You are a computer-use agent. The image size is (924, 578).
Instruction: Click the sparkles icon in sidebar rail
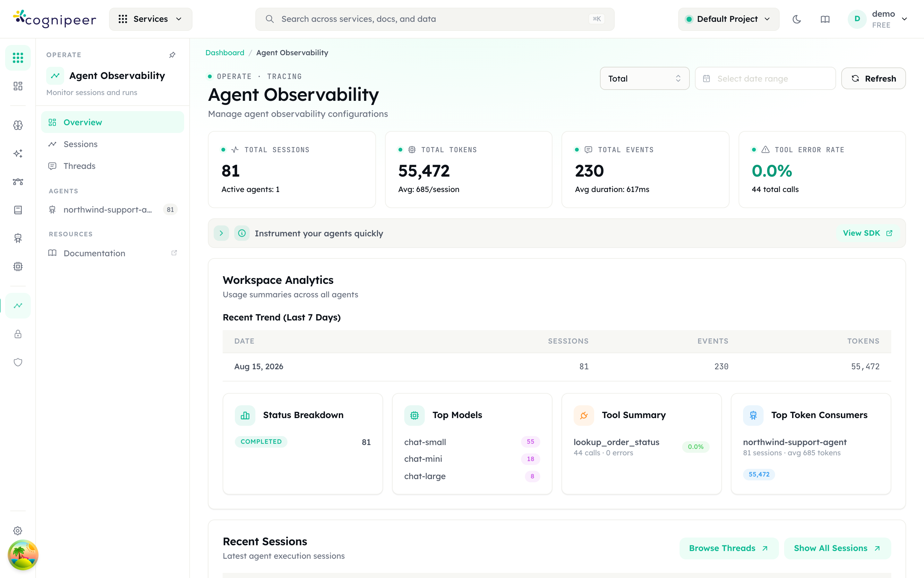pyautogui.click(x=18, y=154)
